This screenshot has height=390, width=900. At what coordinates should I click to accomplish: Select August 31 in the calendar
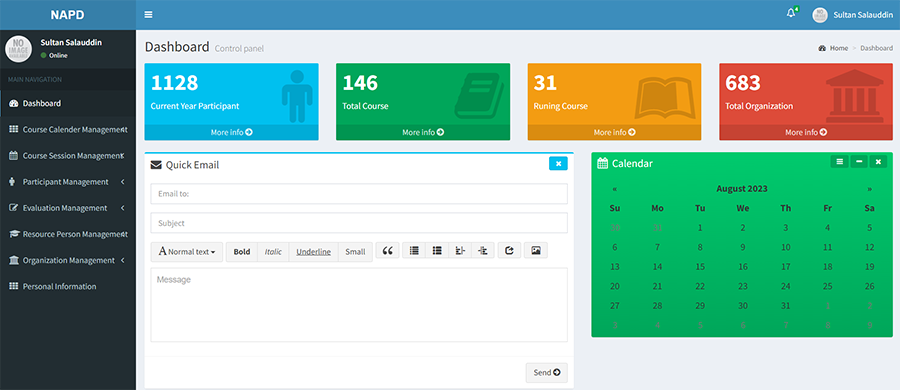point(786,306)
